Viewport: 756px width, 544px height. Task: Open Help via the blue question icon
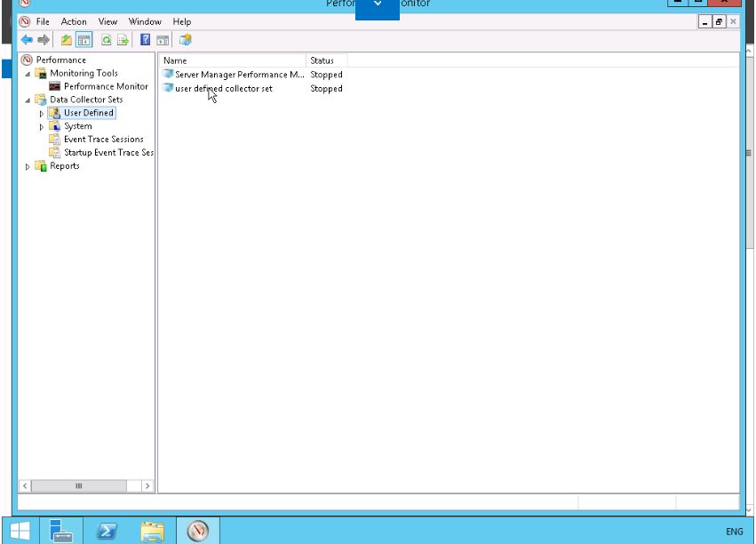[146, 40]
